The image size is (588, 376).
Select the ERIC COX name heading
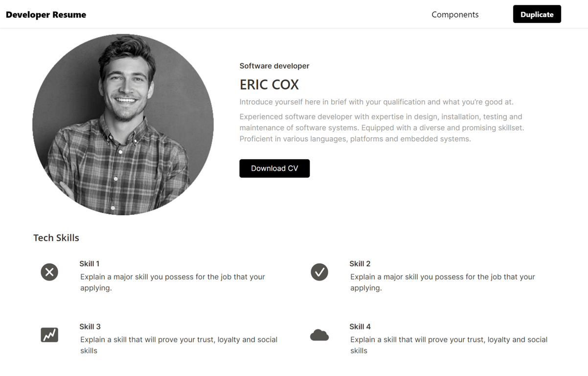click(269, 85)
